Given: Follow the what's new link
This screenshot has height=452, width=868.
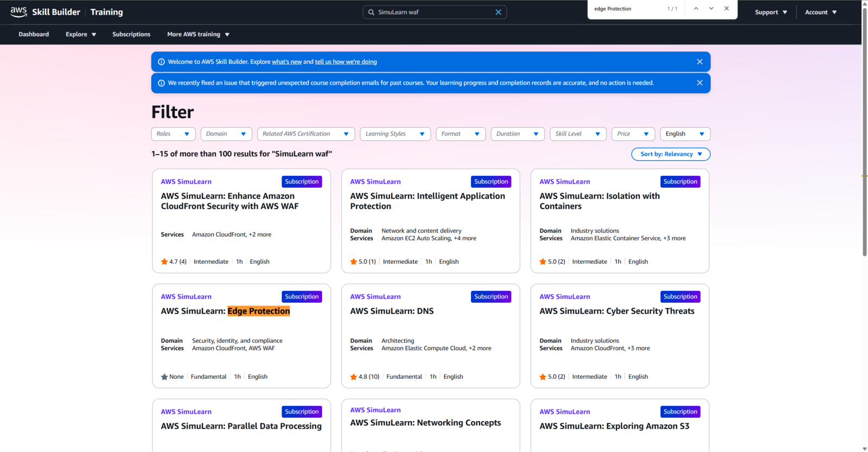Looking at the screenshot, I should [286, 62].
